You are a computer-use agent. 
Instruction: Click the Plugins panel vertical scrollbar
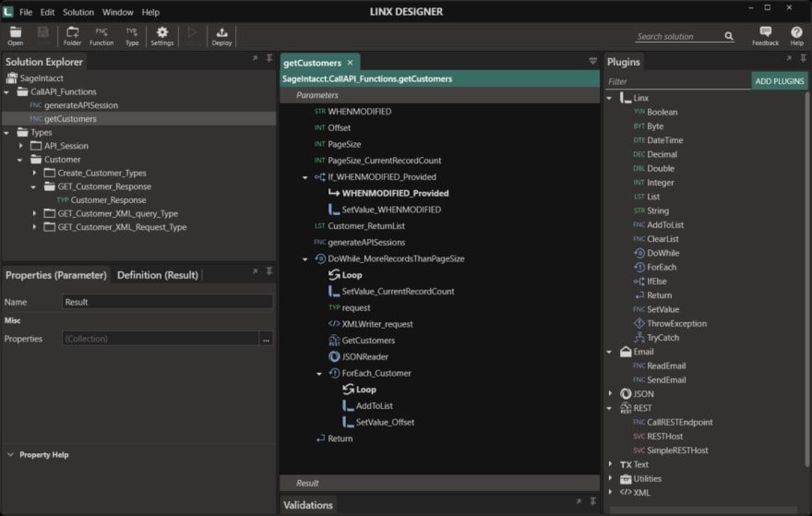click(806, 280)
